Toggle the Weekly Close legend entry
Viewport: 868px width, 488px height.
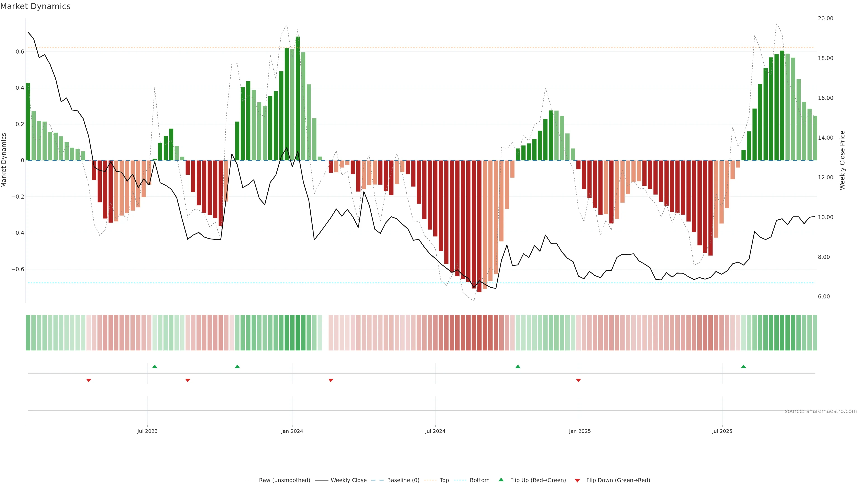pos(348,480)
